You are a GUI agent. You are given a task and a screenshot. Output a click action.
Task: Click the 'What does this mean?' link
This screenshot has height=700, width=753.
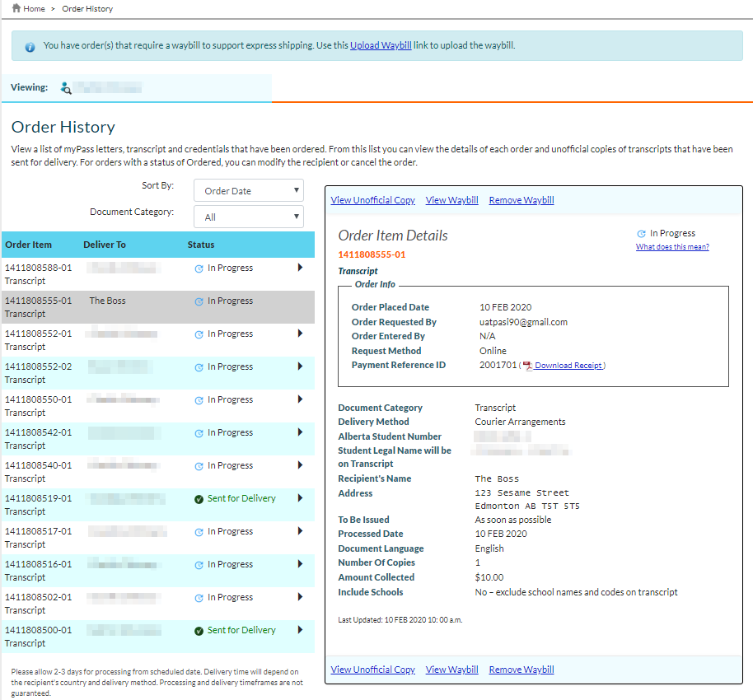tap(672, 247)
